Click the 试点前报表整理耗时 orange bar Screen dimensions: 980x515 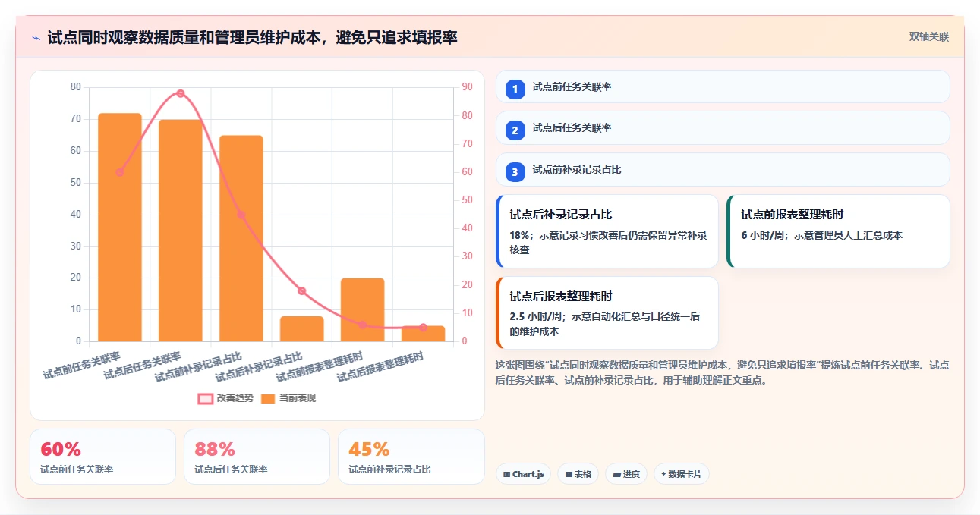point(363,309)
